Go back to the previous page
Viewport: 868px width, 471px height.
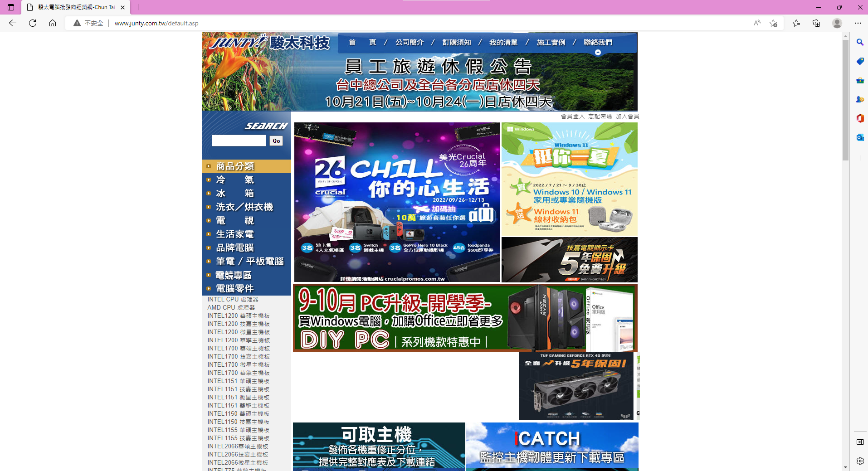click(13, 23)
